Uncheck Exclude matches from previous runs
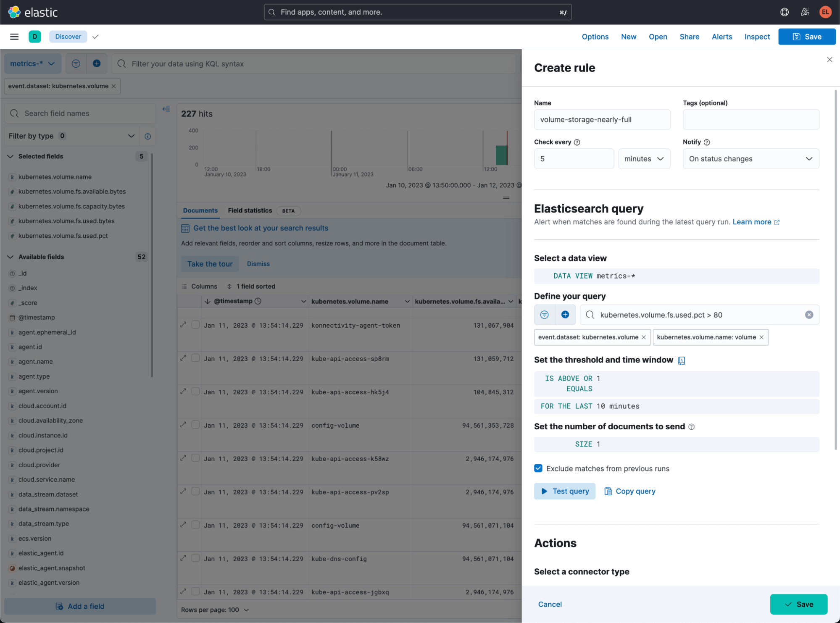The image size is (840, 623). 538,468
